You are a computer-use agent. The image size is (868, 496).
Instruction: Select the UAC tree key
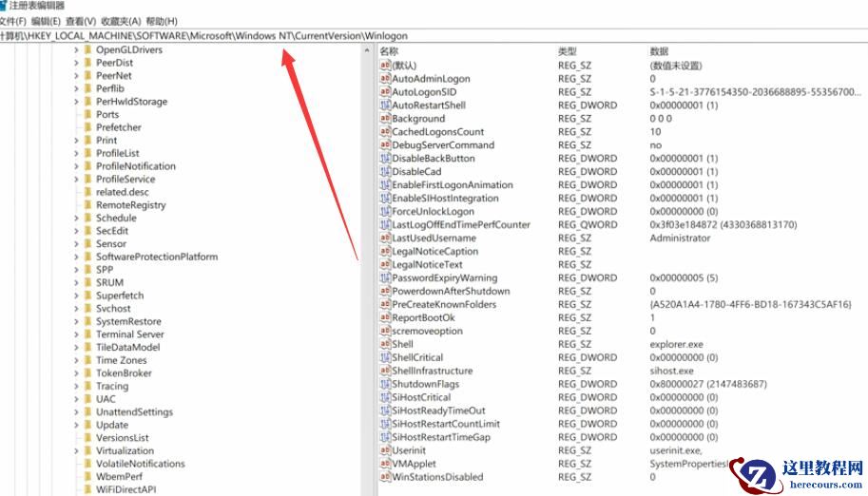(106, 399)
